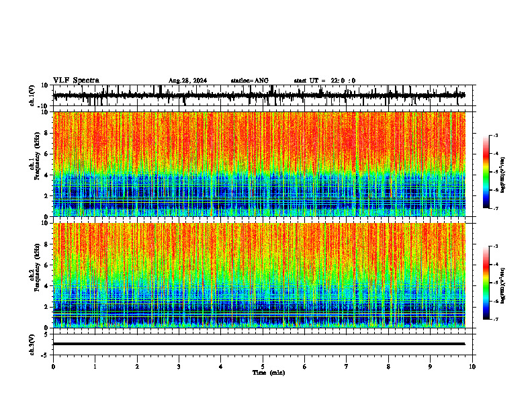Click the "VLF Spectra" title text
The image size is (532, 411).
pos(76,81)
